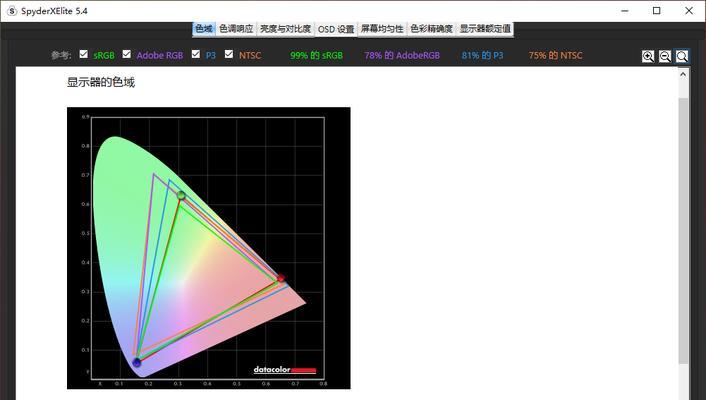Uncheck the sRGB reference checkbox
The width and height of the screenshot is (706, 400).
(x=83, y=54)
